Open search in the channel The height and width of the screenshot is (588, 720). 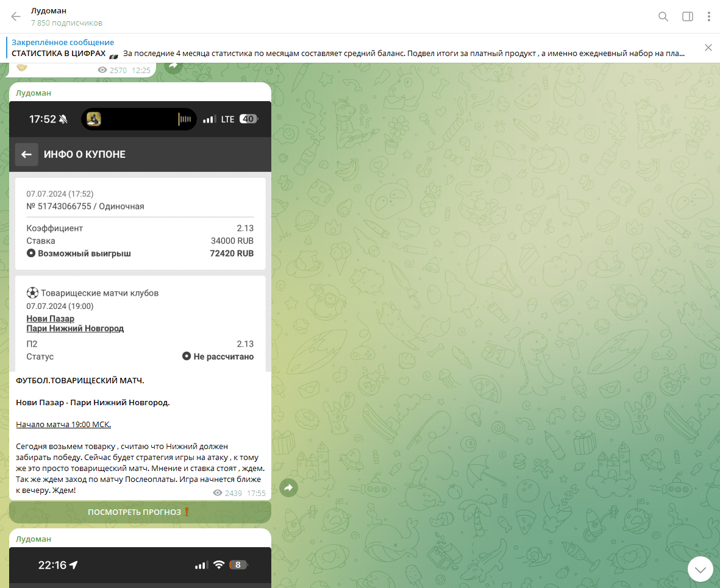tap(663, 16)
